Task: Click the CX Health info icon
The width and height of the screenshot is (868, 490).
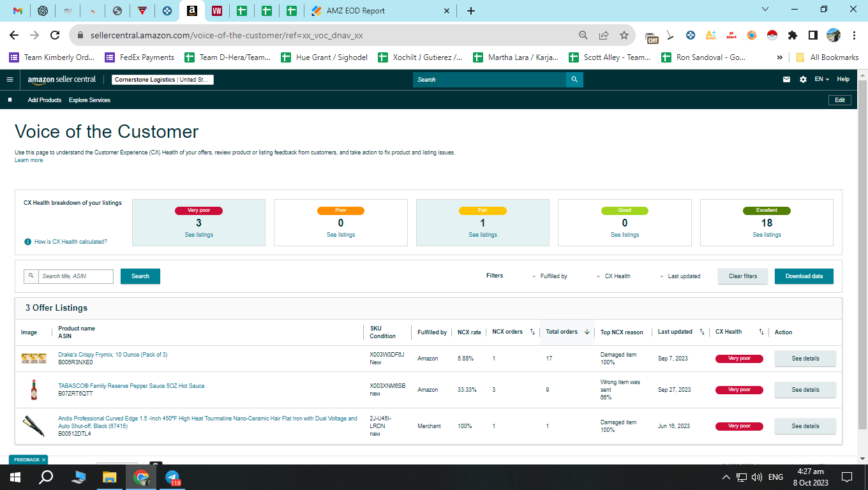Action: (x=27, y=242)
